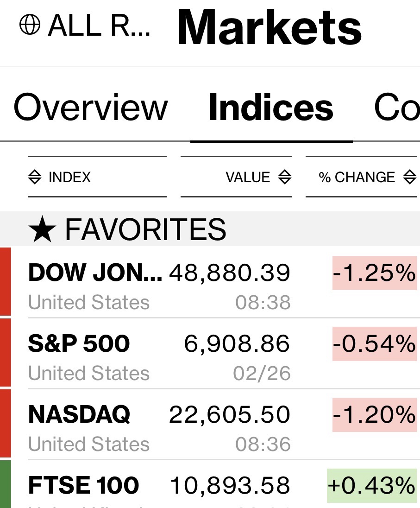Click the sort arrows next to INDEX

point(35,177)
